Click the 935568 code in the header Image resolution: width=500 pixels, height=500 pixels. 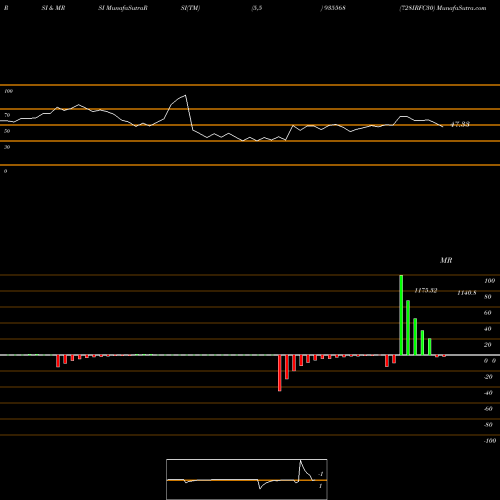pos(335,8)
